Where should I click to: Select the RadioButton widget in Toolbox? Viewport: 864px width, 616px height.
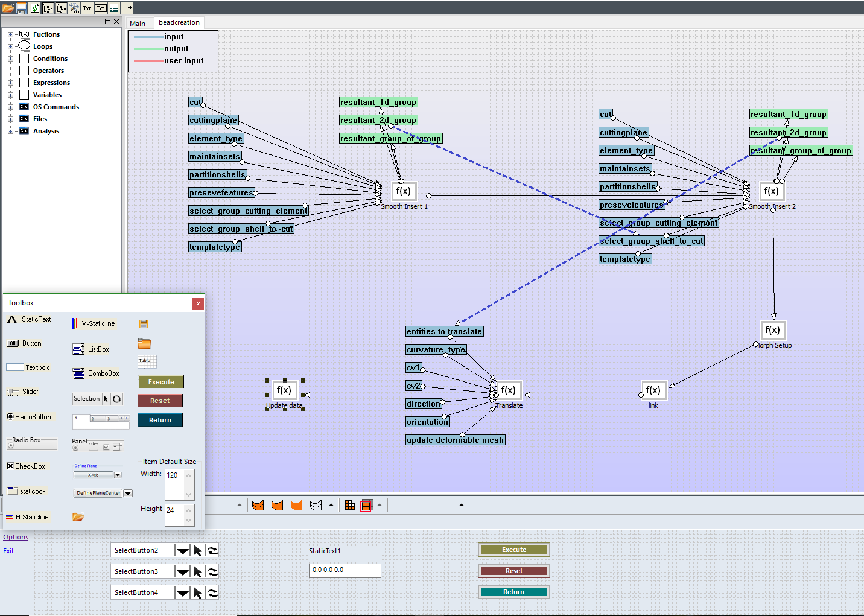pyautogui.click(x=29, y=417)
